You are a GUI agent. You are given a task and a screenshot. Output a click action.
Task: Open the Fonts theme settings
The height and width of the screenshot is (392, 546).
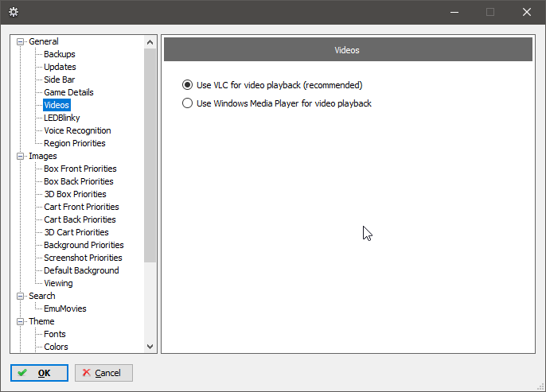[x=55, y=334]
